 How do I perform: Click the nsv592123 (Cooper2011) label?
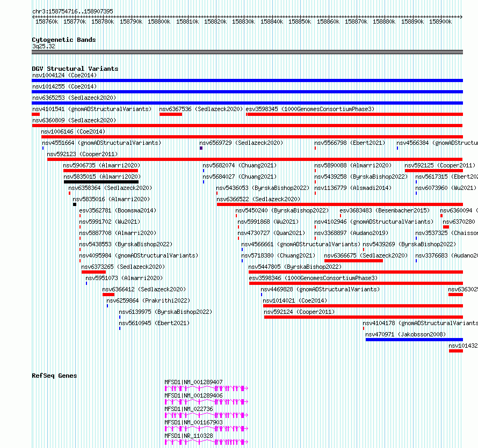tap(82, 154)
